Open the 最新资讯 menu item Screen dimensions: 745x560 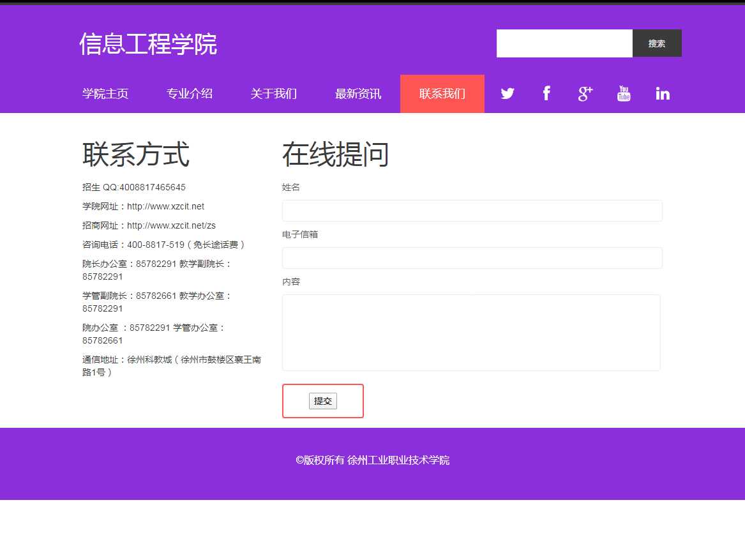point(358,94)
